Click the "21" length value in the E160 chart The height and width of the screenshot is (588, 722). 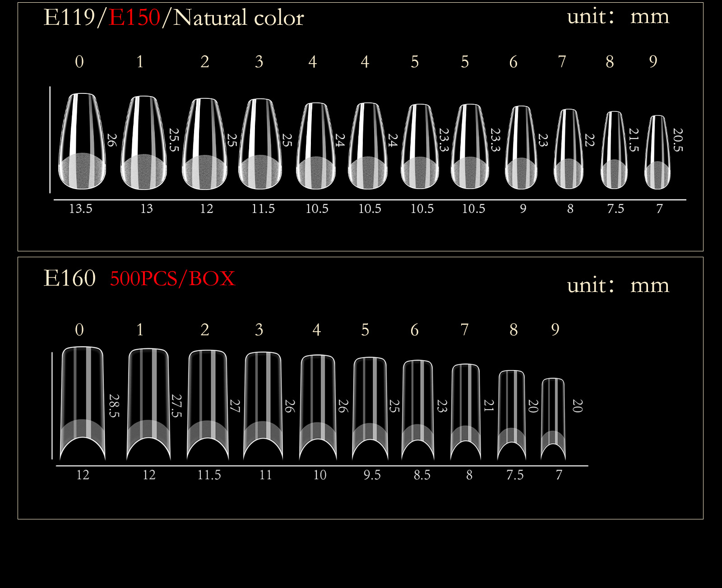pos(489,406)
